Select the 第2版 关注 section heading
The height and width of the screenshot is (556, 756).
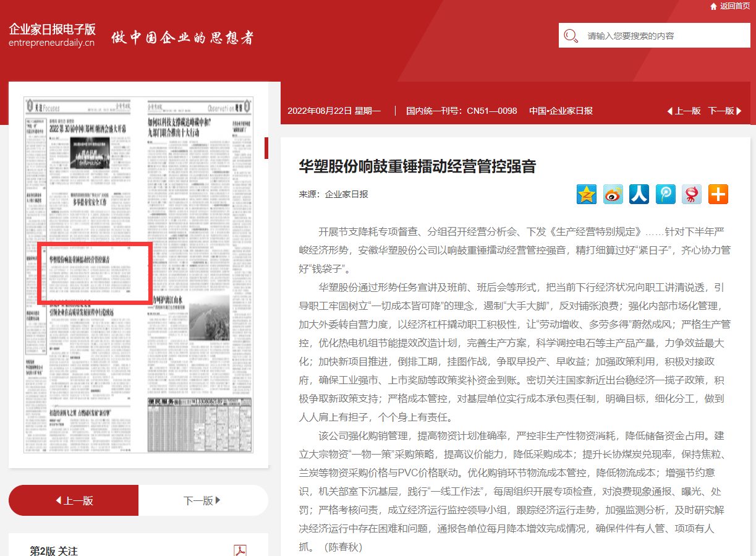click(x=54, y=550)
